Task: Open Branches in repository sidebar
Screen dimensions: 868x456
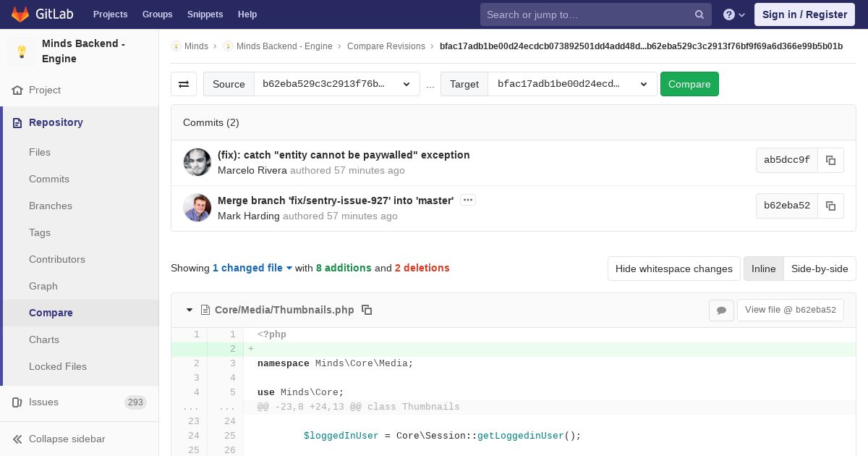Action: [x=51, y=206]
